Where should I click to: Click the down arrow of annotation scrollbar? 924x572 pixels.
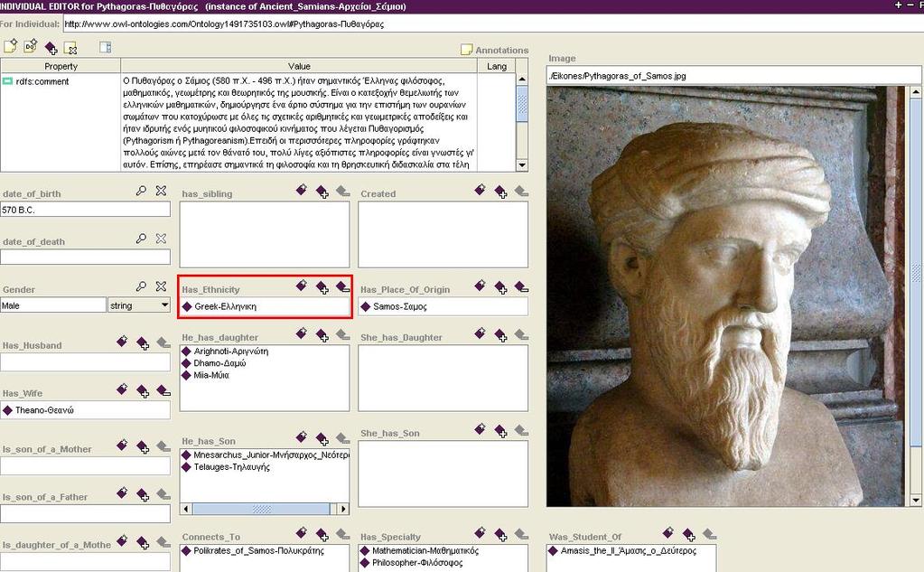(x=522, y=165)
